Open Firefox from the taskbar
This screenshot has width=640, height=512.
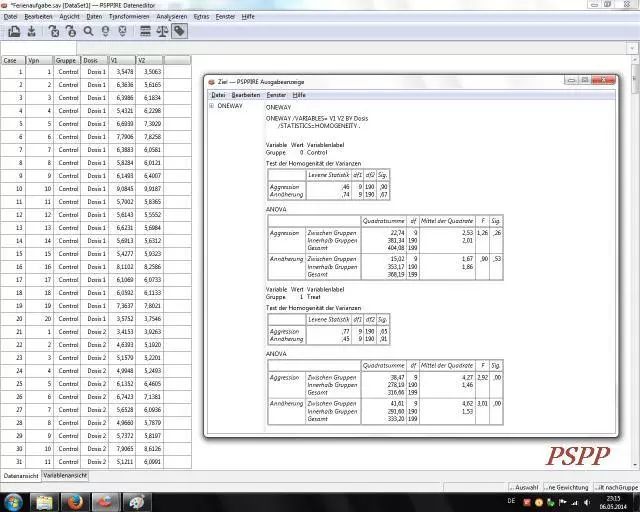[x=75, y=502]
